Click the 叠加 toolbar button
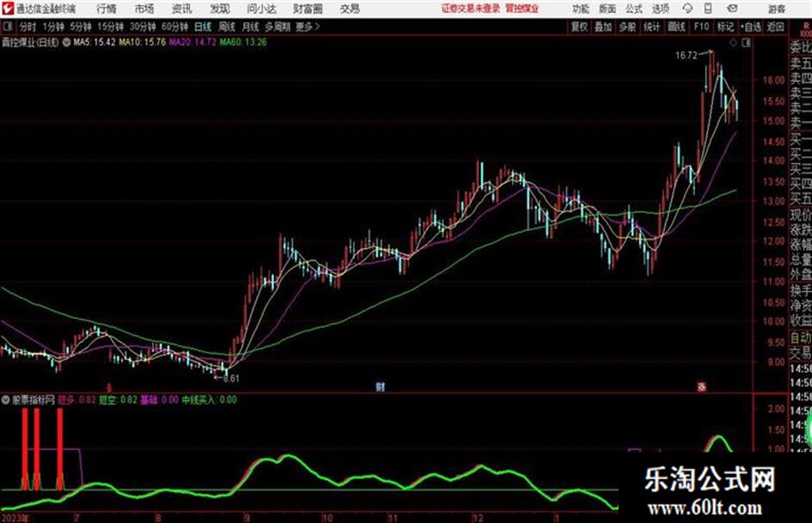This screenshot has height=523, width=812. 603,27
